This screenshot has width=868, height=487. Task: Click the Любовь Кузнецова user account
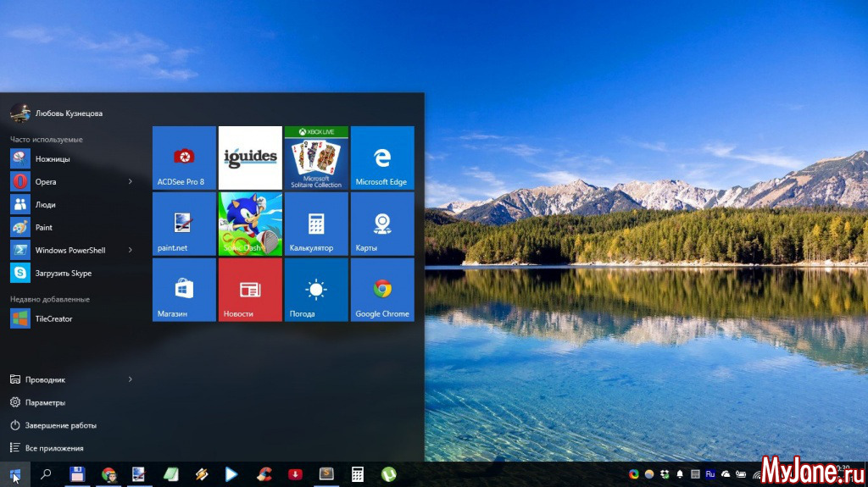pyautogui.click(x=68, y=113)
